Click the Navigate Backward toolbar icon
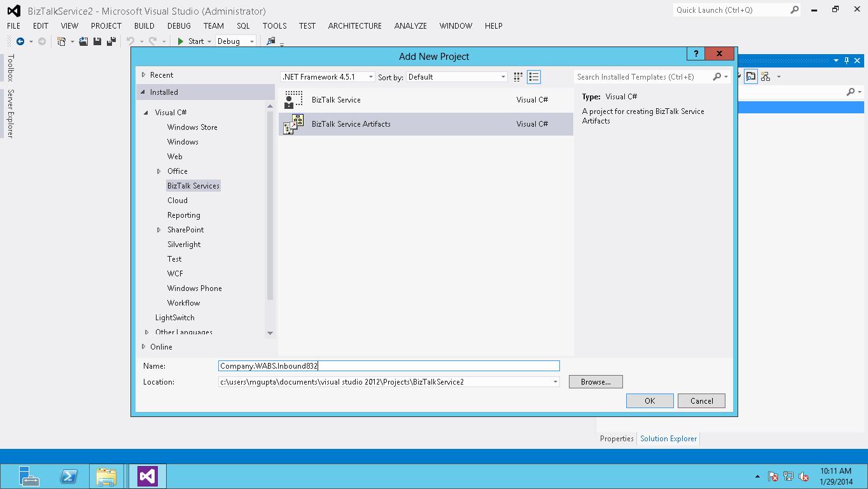The height and width of the screenshot is (489, 868). tap(20, 41)
